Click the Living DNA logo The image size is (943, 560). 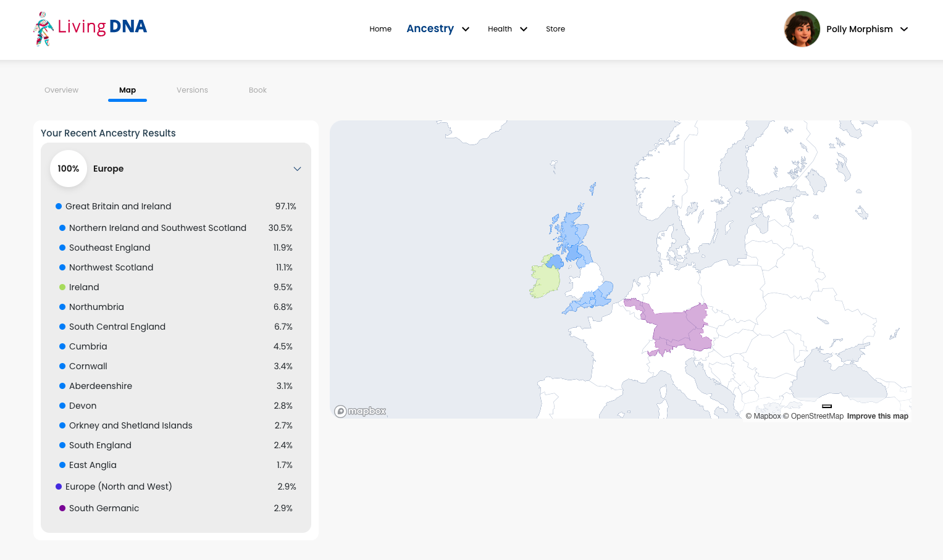90,28
